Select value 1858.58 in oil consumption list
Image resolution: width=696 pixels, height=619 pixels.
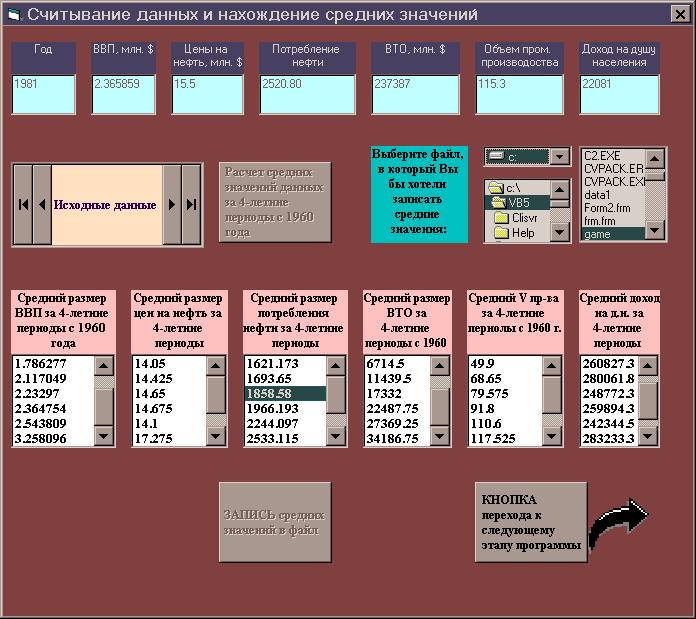(285, 394)
